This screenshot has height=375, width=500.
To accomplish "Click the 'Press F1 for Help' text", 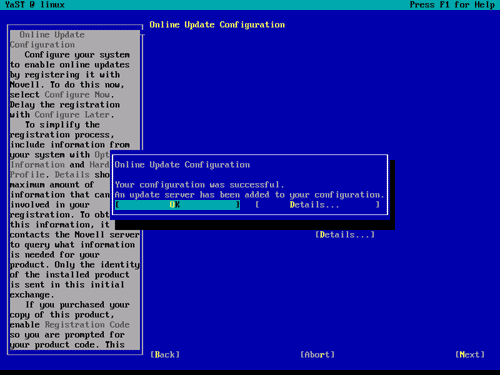I will pos(452,5).
